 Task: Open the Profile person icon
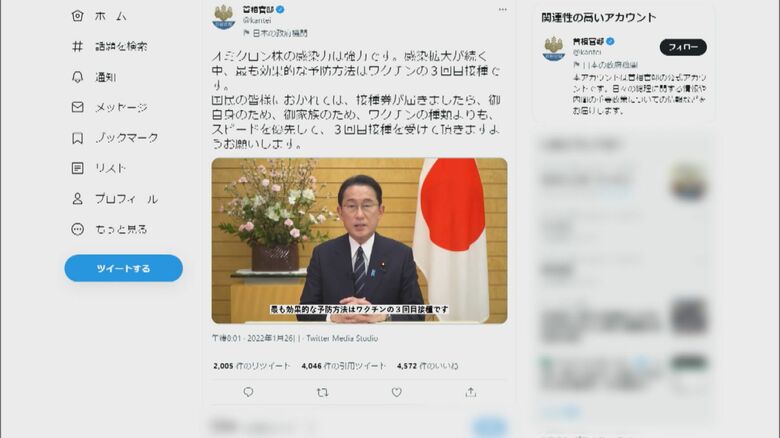pos(78,199)
